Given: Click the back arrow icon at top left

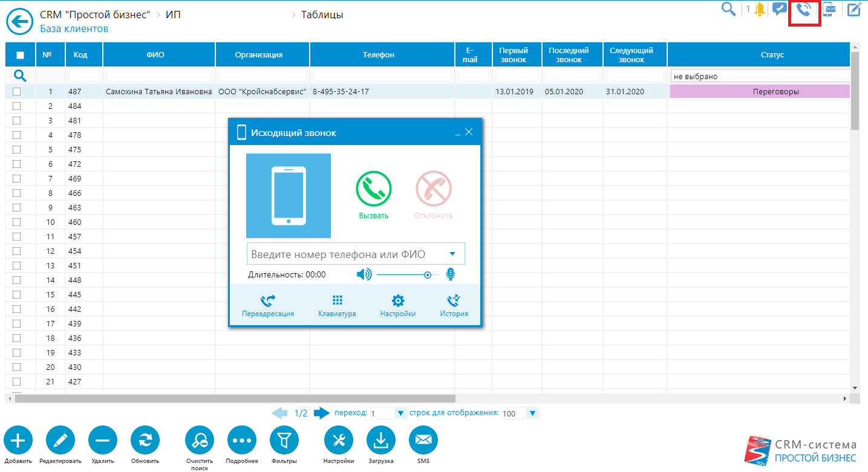Looking at the screenshot, I should [x=20, y=22].
